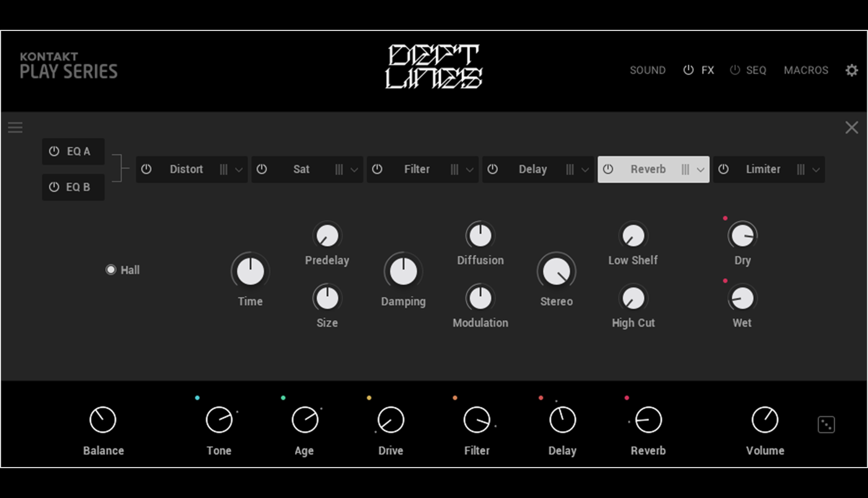This screenshot has height=498, width=868.
Task: Expand the Limiter type dropdown
Action: 815,170
